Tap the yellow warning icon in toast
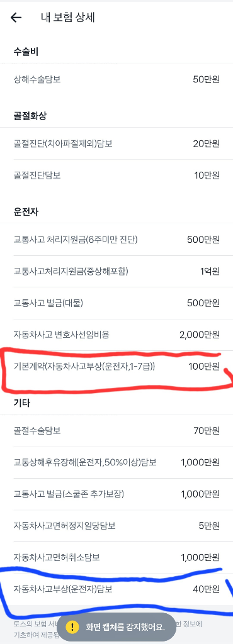 72,627
